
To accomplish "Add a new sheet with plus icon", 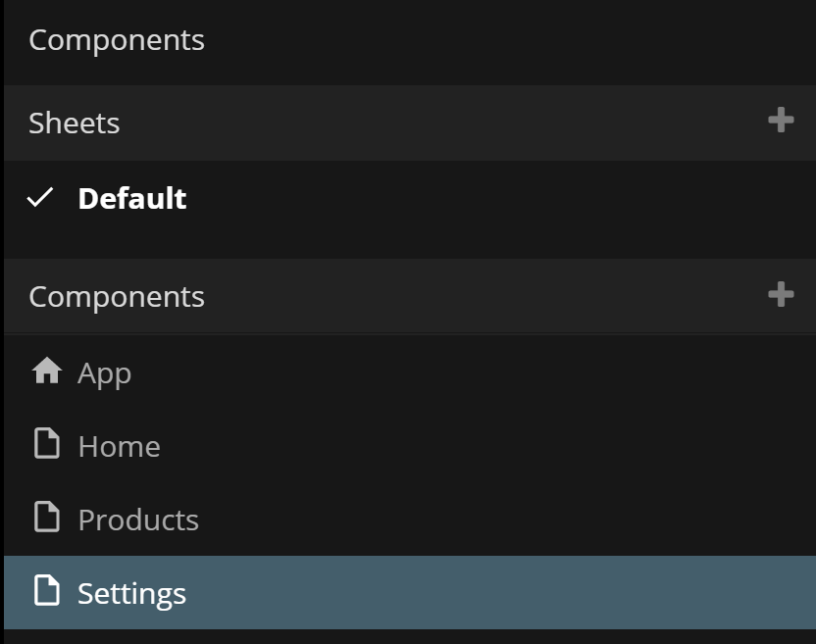I will click(x=781, y=121).
